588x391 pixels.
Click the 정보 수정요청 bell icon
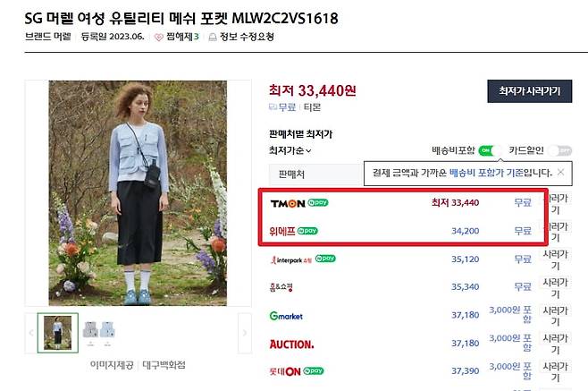pos(213,38)
